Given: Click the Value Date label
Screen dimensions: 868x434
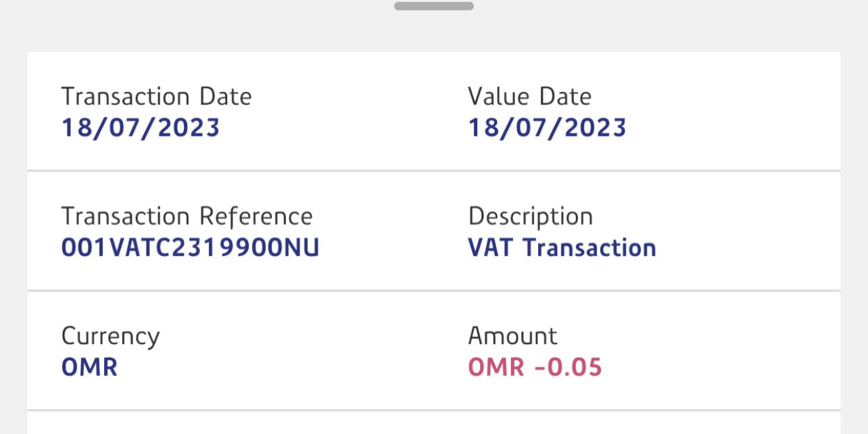Looking at the screenshot, I should [529, 97].
